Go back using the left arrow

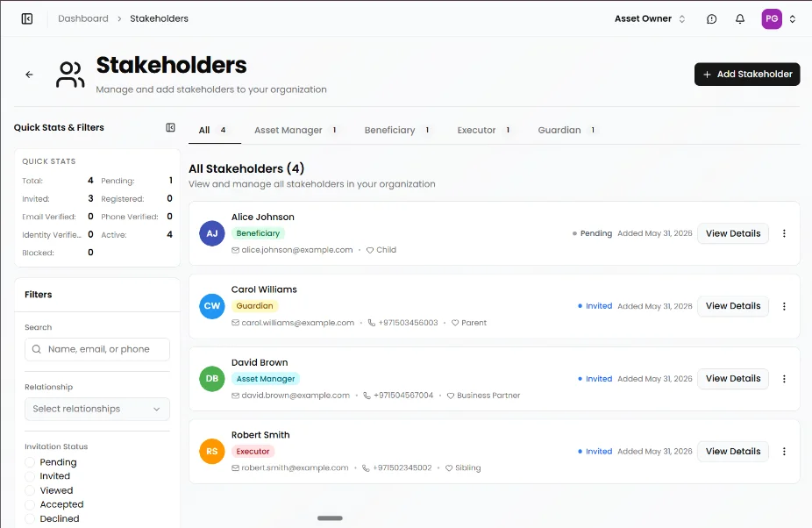point(30,75)
